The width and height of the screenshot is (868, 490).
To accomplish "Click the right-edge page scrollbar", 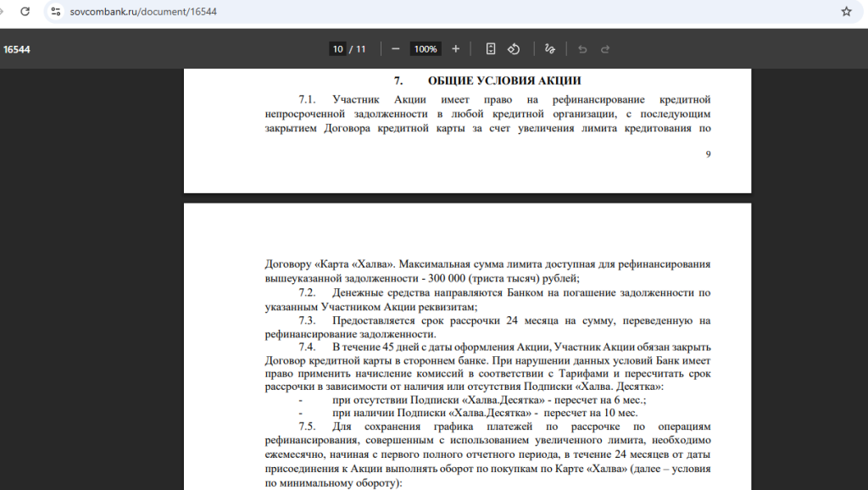I will [x=863, y=254].
